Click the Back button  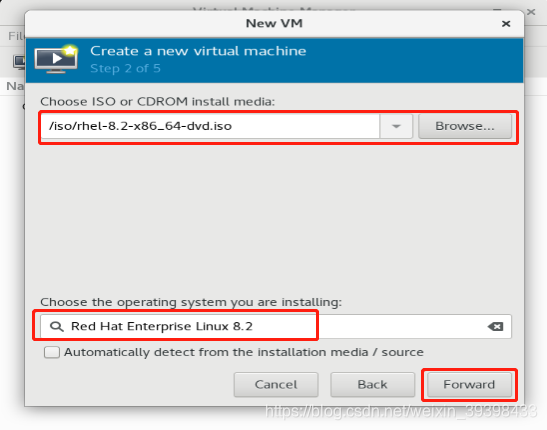373,385
